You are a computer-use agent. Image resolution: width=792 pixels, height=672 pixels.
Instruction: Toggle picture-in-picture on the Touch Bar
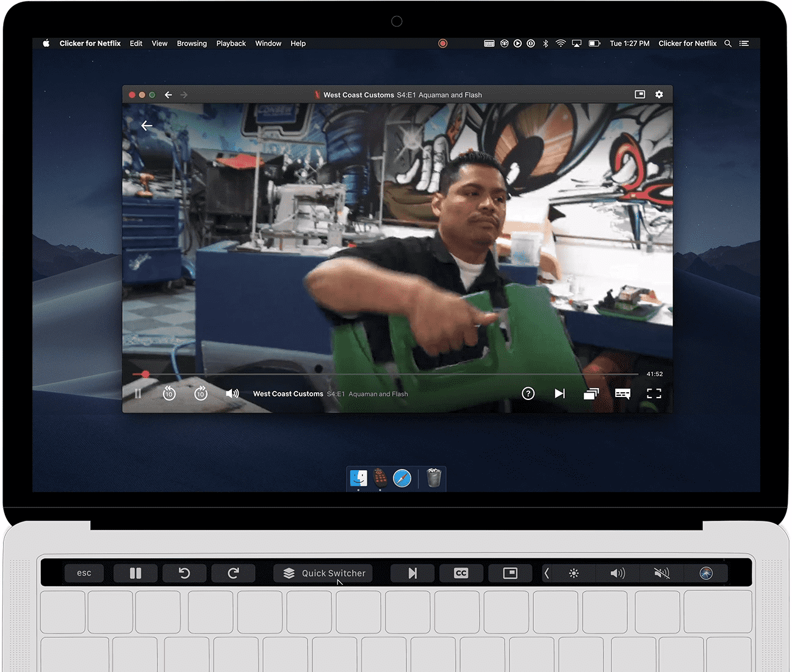[510, 573]
